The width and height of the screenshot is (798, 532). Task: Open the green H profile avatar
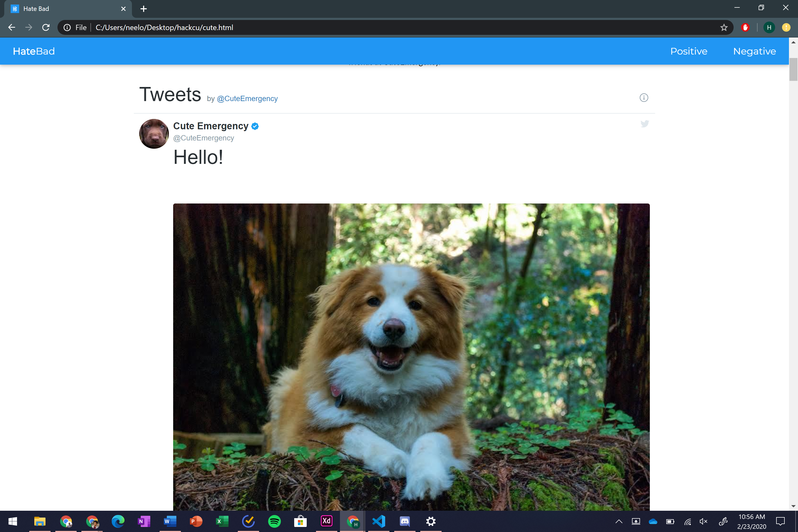click(769, 27)
